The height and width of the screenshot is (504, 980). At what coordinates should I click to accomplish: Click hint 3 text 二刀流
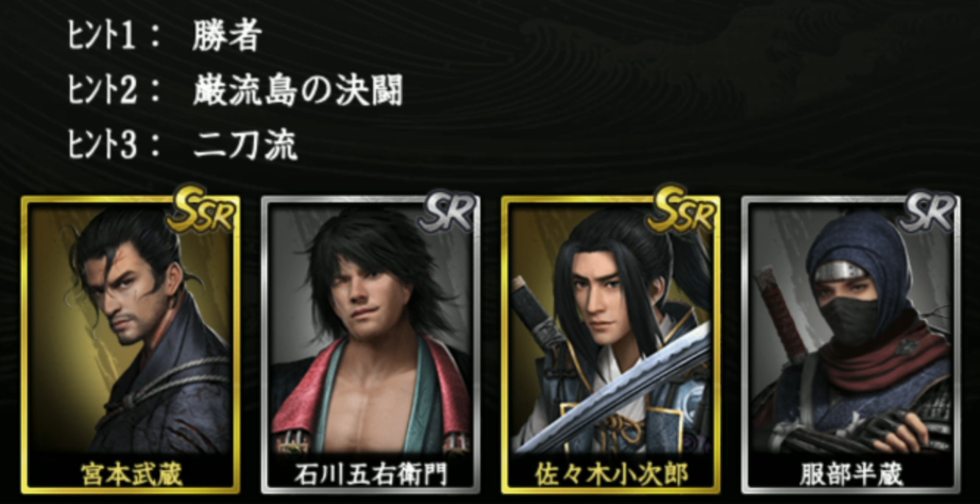245,146
